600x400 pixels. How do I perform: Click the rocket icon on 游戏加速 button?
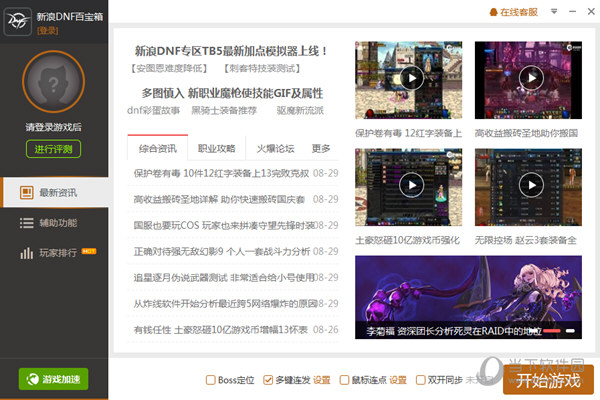pos(33,379)
